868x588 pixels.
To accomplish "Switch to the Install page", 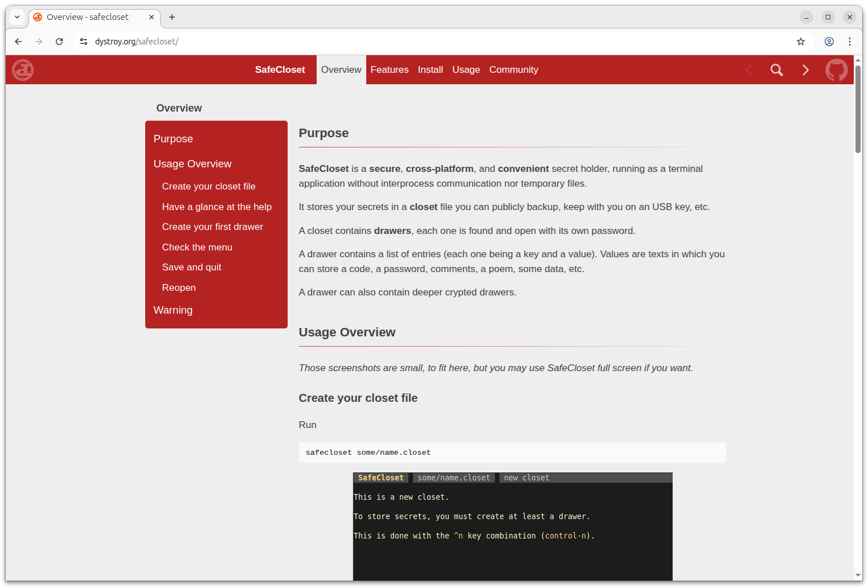I will (x=430, y=70).
